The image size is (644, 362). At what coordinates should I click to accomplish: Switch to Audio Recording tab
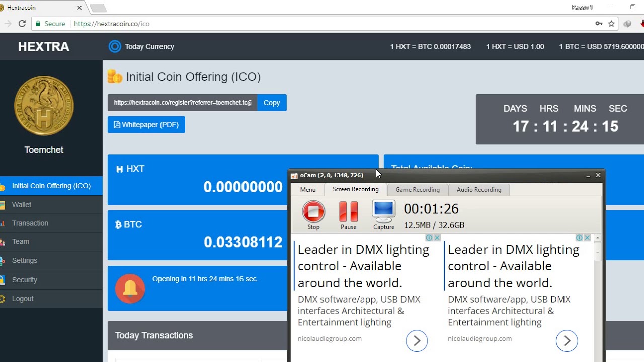click(479, 190)
